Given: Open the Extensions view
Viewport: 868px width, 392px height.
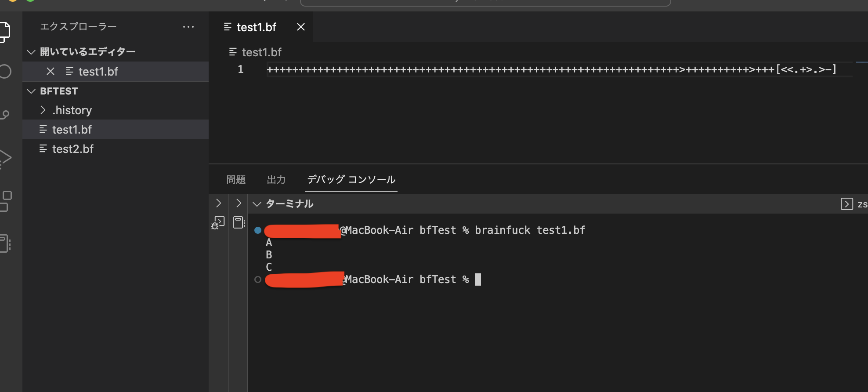Looking at the screenshot, I should coord(5,201).
